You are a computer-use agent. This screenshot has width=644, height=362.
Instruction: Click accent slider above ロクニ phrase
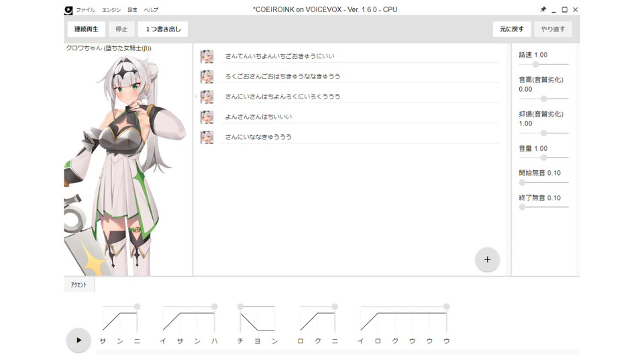pyautogui.click(x=318, y=306)
